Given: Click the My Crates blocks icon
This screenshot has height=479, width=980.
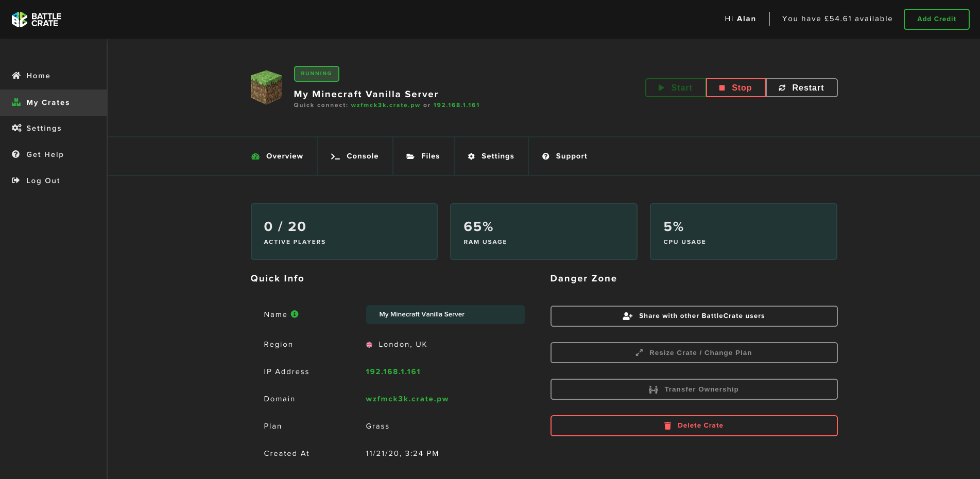Looking at the screenshot, I should pyautogui.click(x=16, y=102).
